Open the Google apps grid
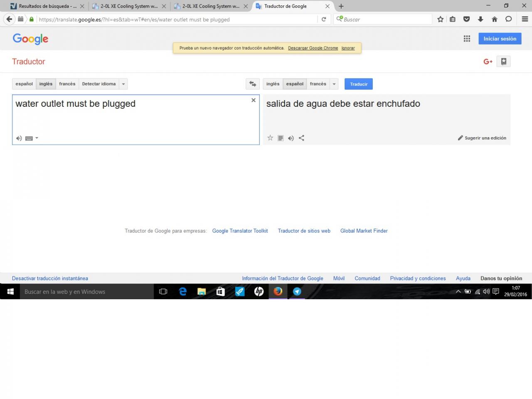 coord(467,39)
